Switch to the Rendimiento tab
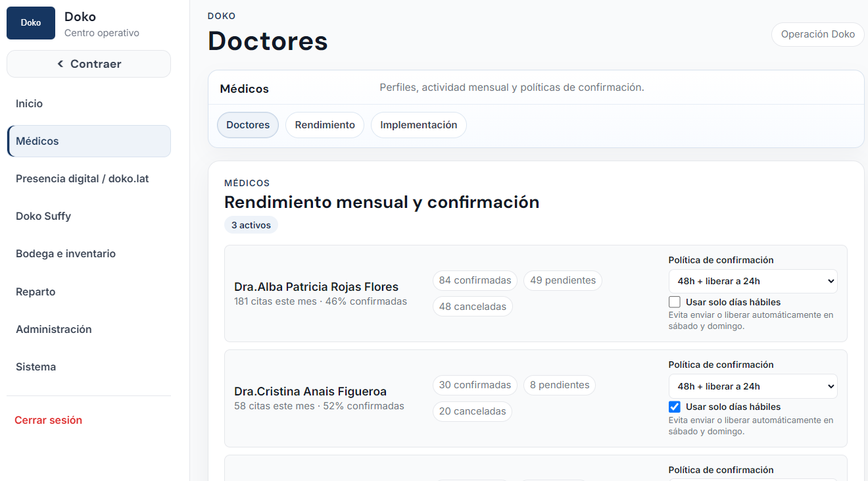Viewport: 868px width, 481px height. pos(325,125)
